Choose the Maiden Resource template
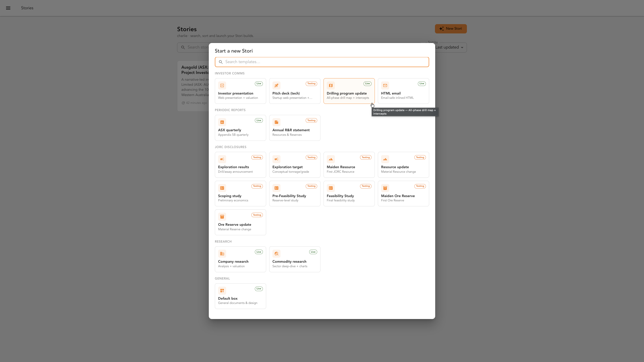Image resolution: width=644 pixels, height=362 pixels. 349,165
